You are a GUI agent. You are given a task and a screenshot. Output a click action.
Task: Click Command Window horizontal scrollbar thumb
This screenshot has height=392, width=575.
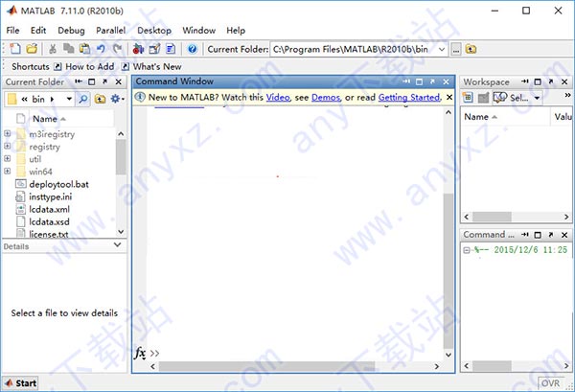click(267, 366)
